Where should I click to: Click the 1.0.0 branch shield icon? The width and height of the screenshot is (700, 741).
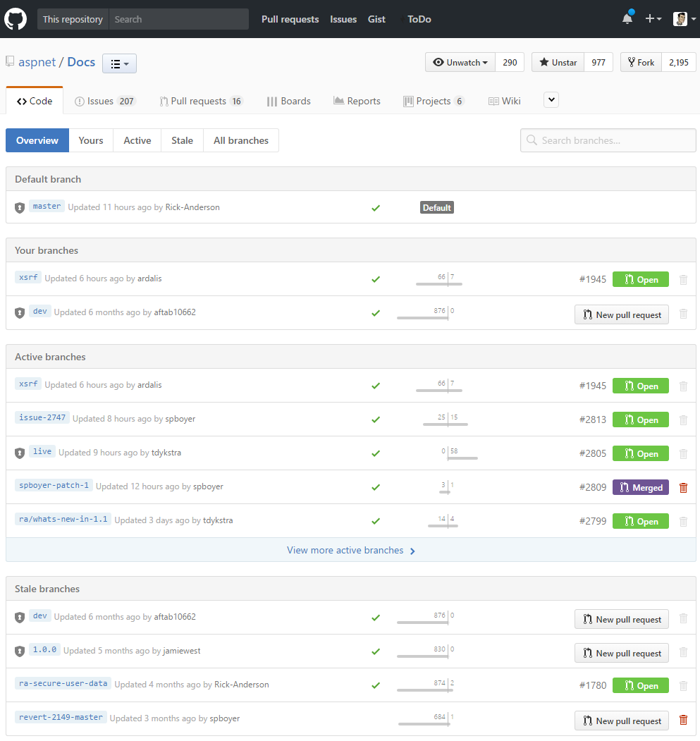[19, 651]
